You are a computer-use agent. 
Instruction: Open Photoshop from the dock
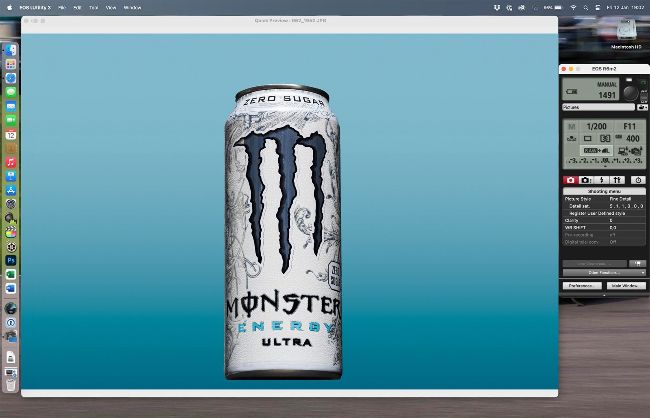[x=11, y=259]
